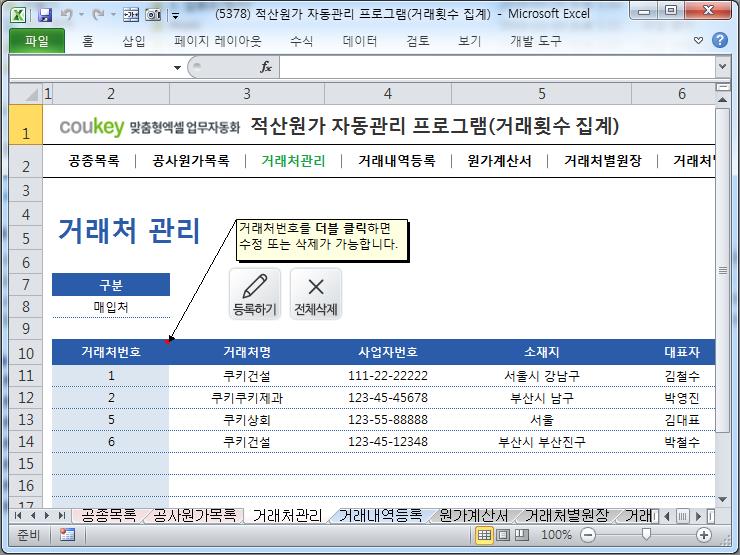Click the vertical scrollbar up arrow
The image size is (740, 555).
[722, 100]
